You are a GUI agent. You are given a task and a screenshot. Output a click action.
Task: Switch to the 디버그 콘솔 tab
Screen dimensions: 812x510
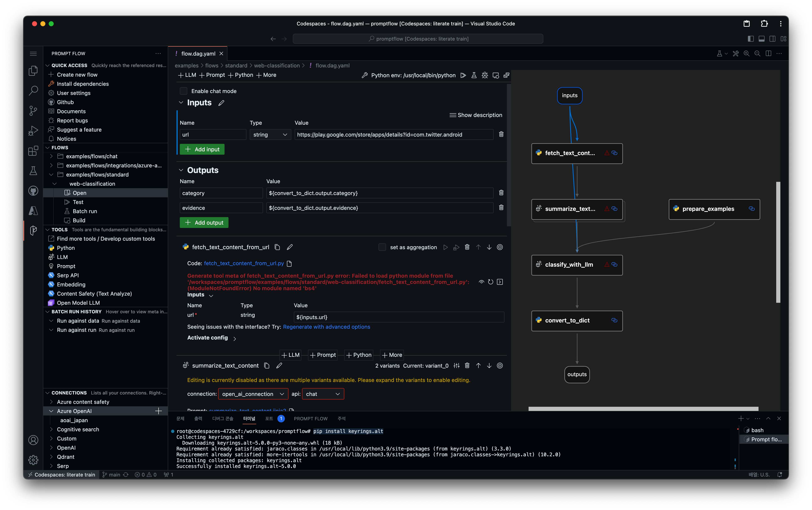tap(222, 419)
